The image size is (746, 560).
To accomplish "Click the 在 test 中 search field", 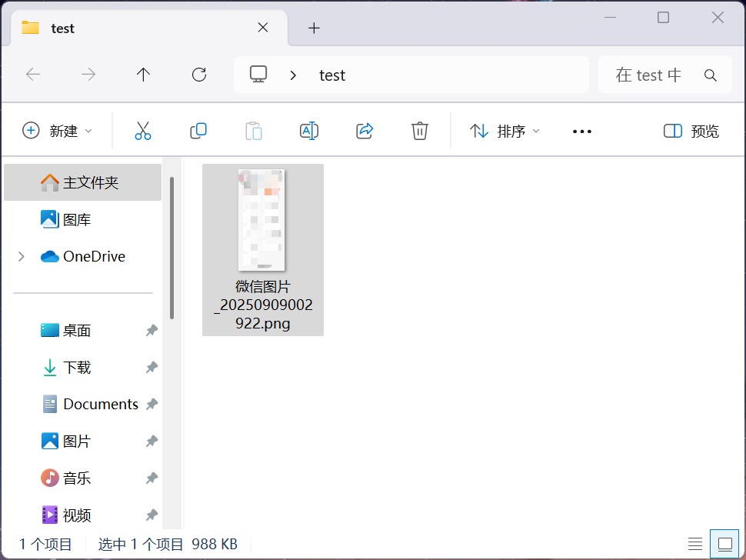I will point(664,75).
